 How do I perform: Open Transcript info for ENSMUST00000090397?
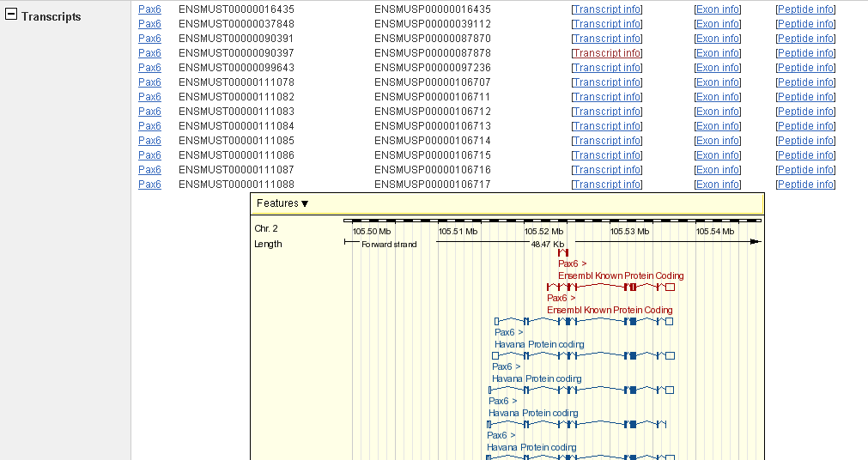[607, 53]
